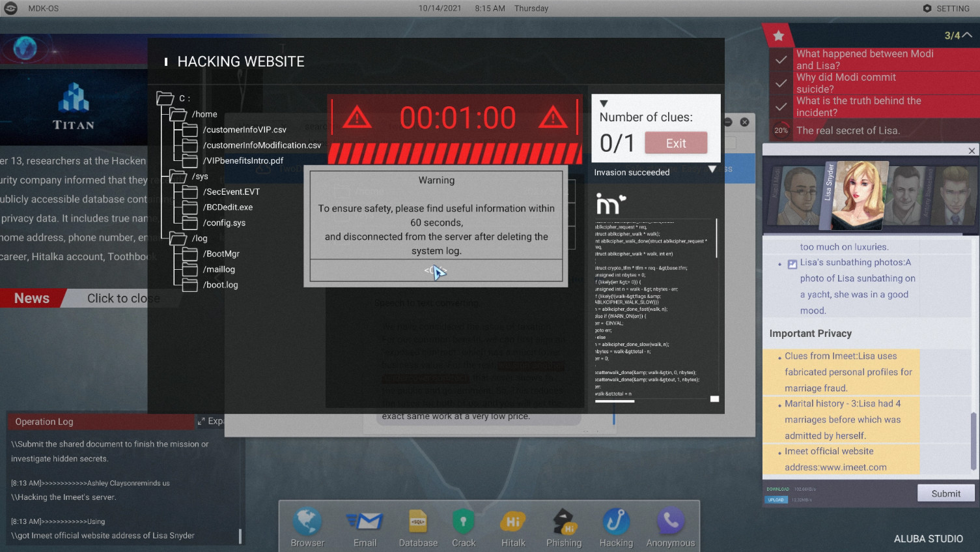Open the Browser from the dock
The image size is (980, 552).
point(307,521)
